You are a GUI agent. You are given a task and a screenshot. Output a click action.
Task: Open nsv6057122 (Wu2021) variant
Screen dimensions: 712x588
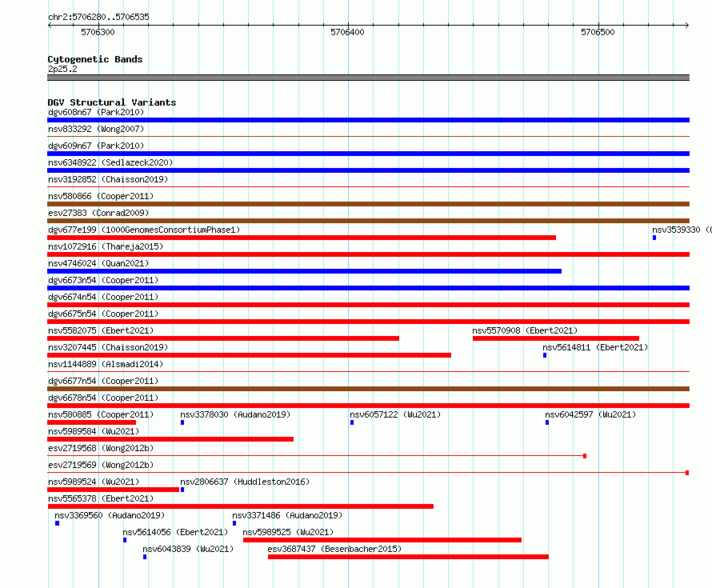point(395,414)
